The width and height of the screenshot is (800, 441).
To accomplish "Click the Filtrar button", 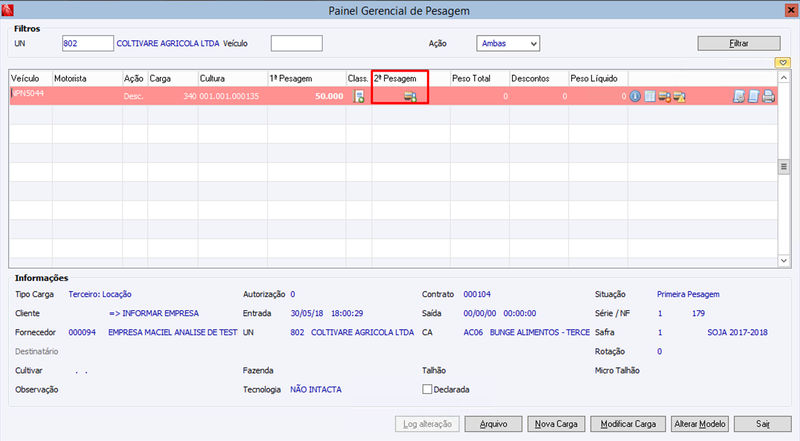I will [739, 43].
